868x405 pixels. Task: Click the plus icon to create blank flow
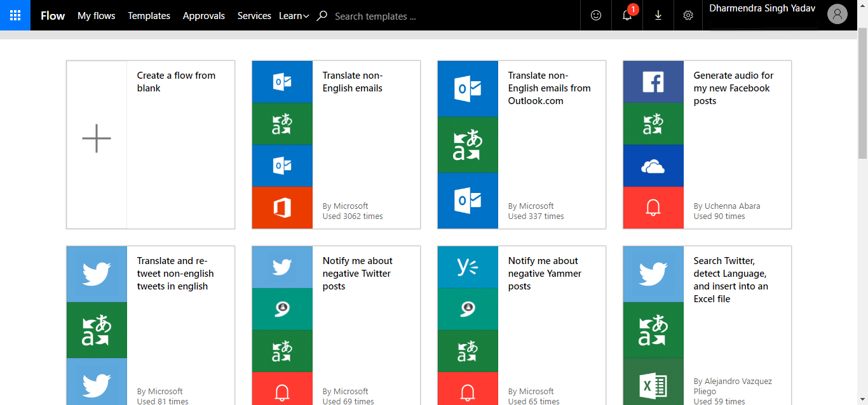tap(97, 138)
